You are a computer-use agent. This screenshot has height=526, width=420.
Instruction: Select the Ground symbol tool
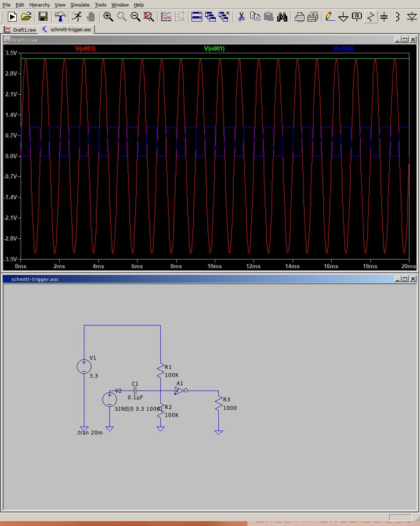pyautogui.click(x=343, y=16)
